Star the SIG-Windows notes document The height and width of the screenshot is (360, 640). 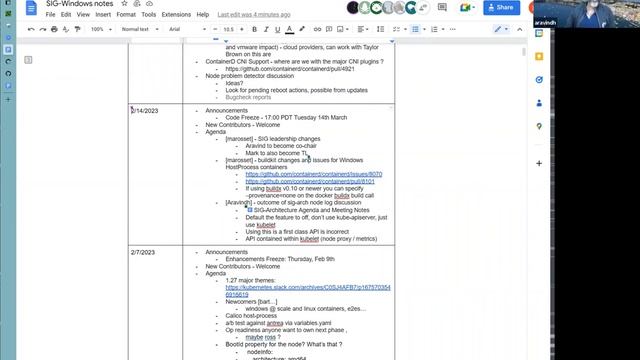pyautogui.click(x=124, y=4)
